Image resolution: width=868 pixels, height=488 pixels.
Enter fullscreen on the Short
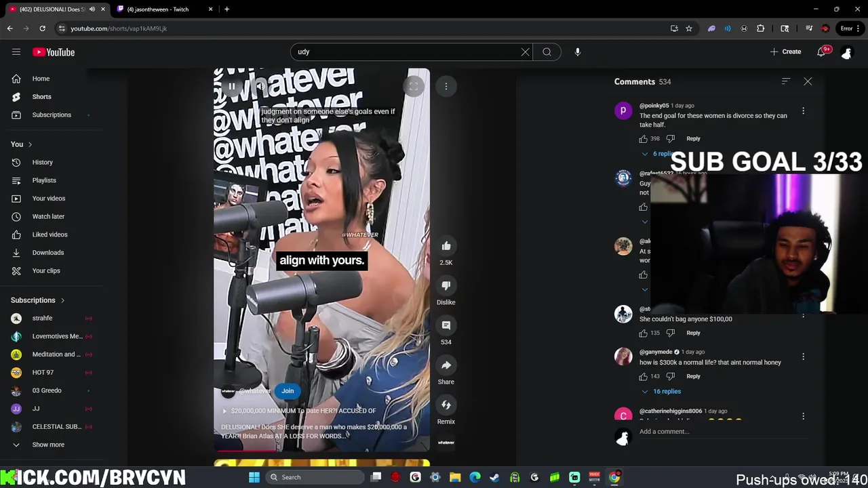coord(413,86)
